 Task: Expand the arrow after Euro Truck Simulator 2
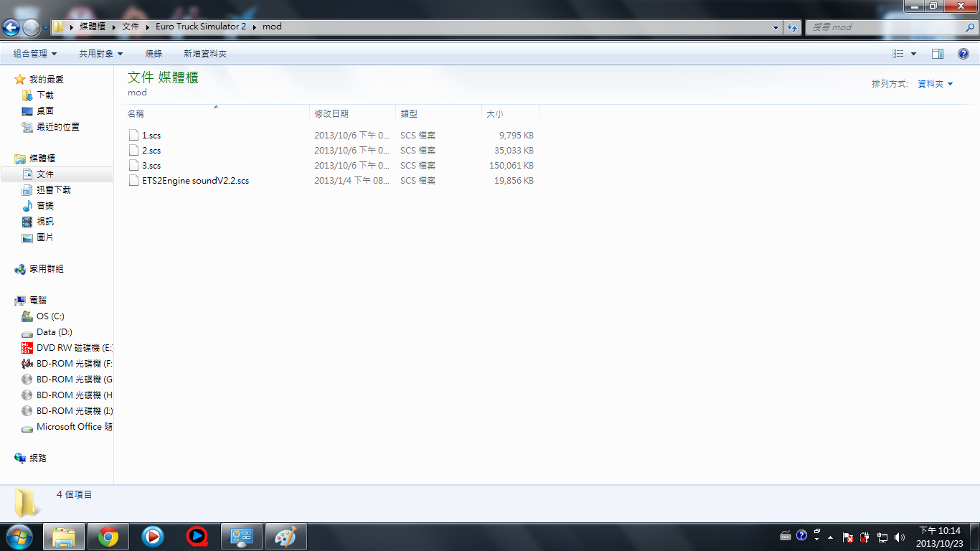pyautogui.click(x=255, y=27)
